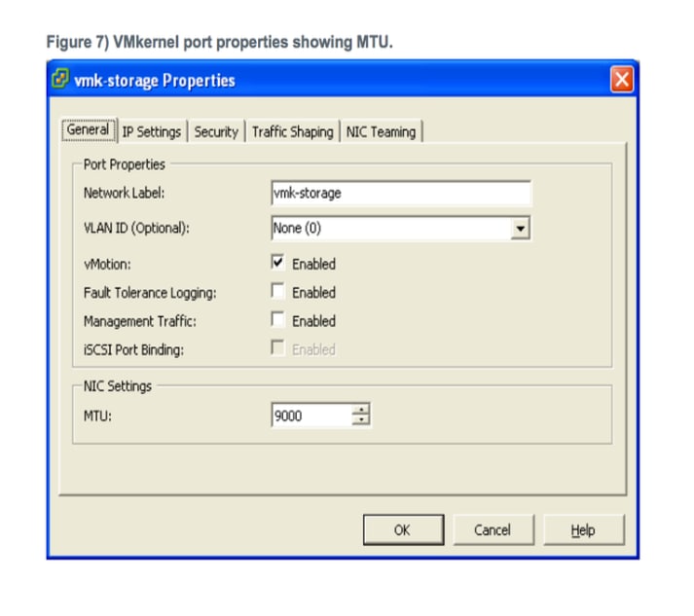Go to the Security tab
The width and height of the screenshot is (694, 616).
216,132
